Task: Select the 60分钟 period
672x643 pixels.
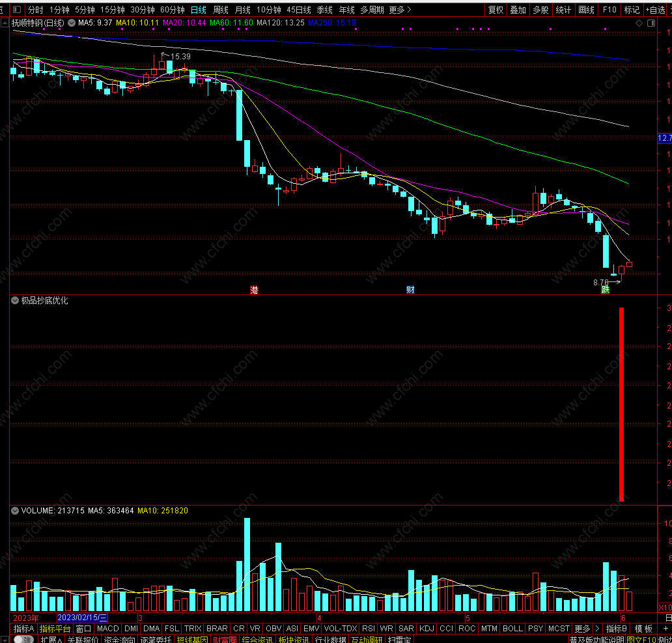Action: click(x=173, y=9)
